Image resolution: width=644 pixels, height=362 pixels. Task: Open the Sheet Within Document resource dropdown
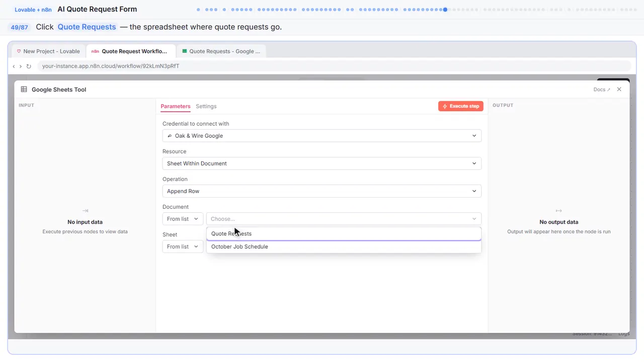click(322, 163)
